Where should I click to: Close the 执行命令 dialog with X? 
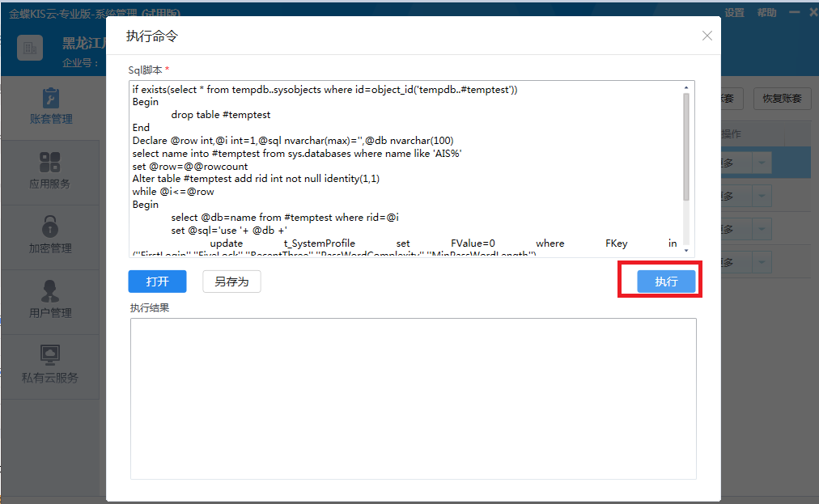[x=707, y=36]
